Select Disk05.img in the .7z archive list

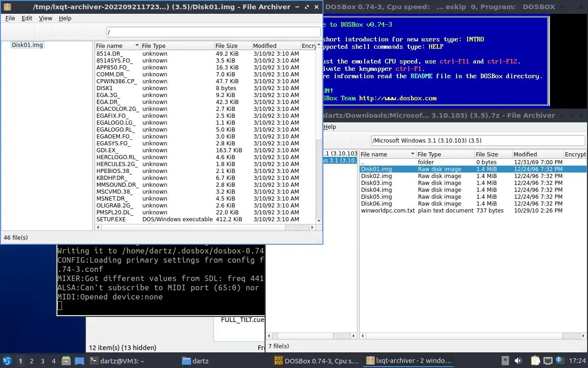(x=473, y=197)
